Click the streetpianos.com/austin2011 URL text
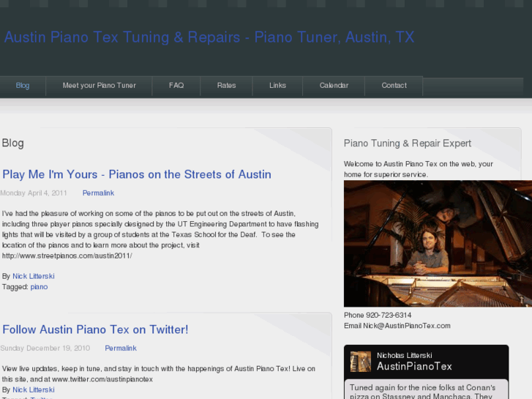532x399 pixels. [67, 256]
